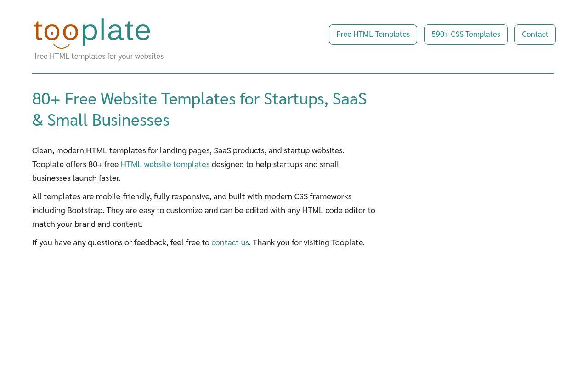The height and width of the screenshot is (368, 588).
Task: Open the 590+ CSS Templates page
Action: (x=466, y=34)
